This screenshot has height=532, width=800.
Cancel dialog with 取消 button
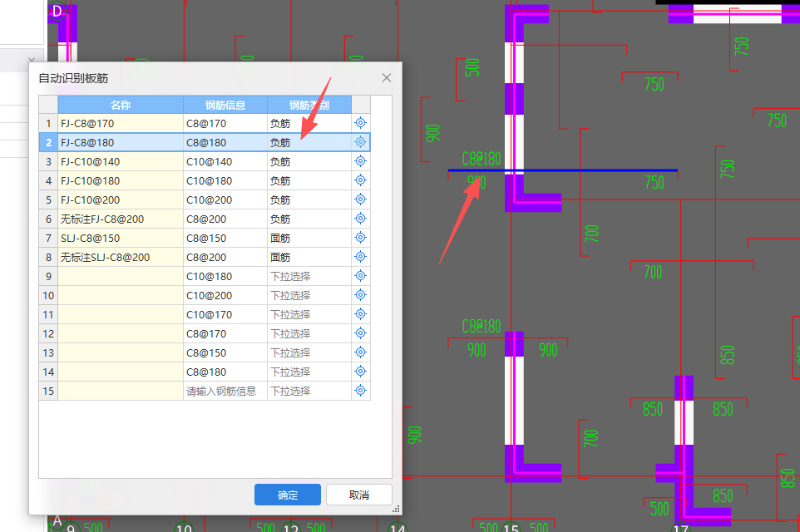tap(359, 495)
